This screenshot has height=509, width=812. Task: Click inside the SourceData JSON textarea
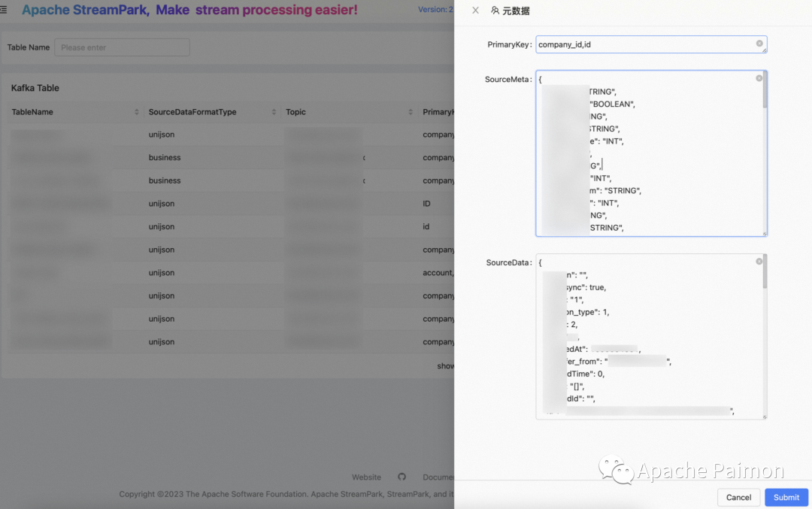651,337
